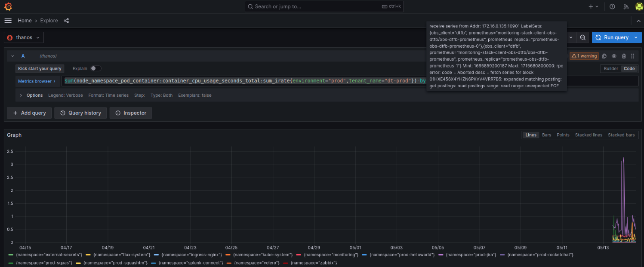Delete query A with the trash icon
Viewport: 644px width, 267px height.
coord(624,56)
